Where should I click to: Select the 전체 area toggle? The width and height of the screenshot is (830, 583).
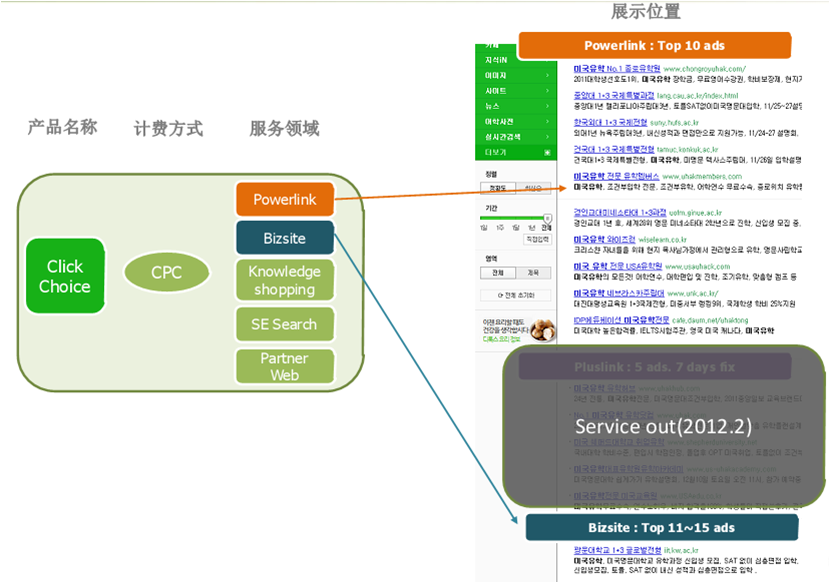[498, 273]
